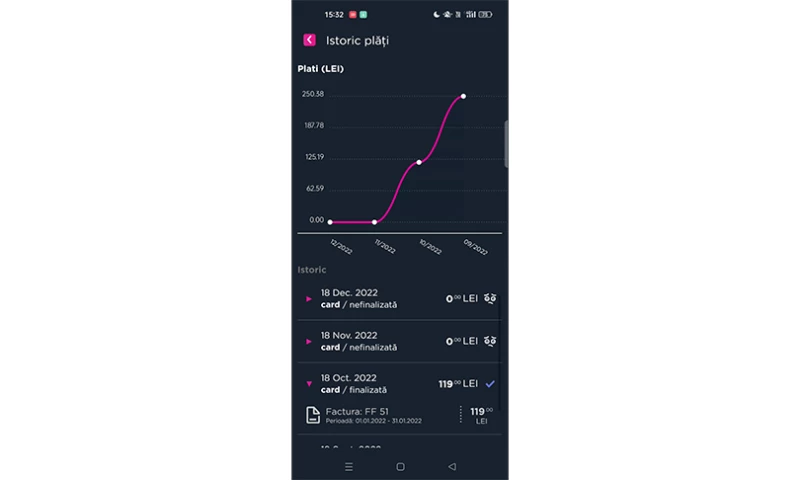800x480 pixels.
Task: Tap the checkmark on 18 Oct. payment
Action: click(x=490, y=384)
